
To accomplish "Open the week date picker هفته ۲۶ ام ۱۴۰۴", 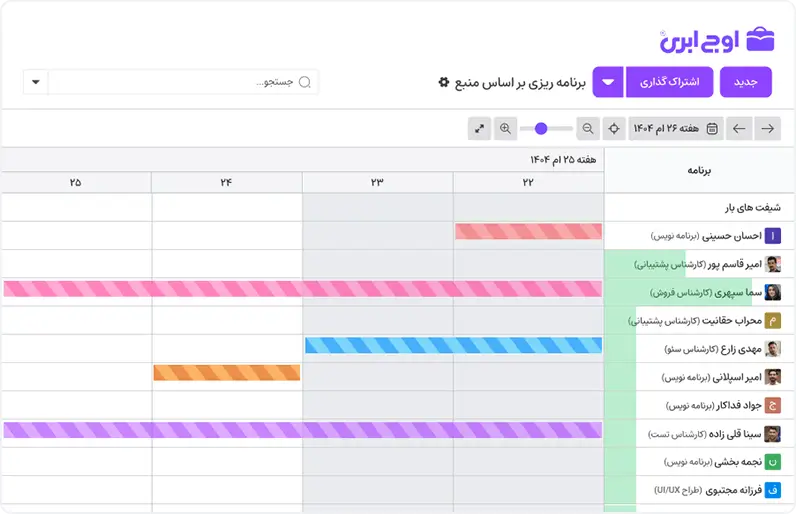I will (x=676, y=128).
